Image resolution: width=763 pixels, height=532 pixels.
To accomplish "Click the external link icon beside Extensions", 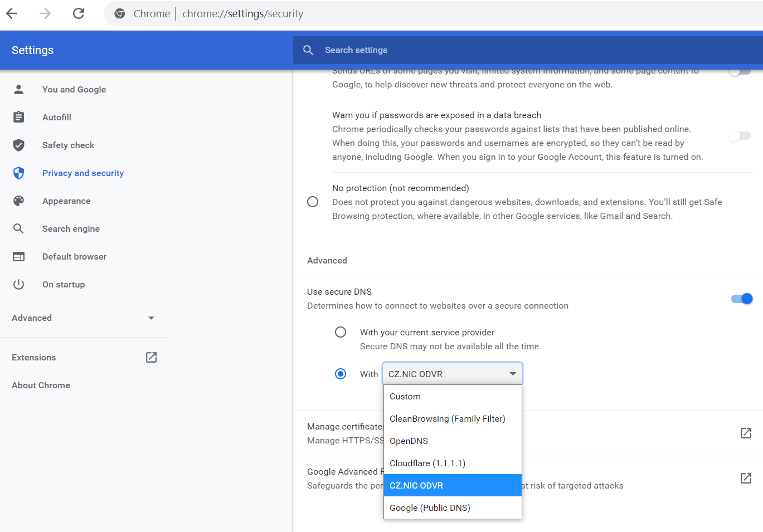I will (152, 357).
